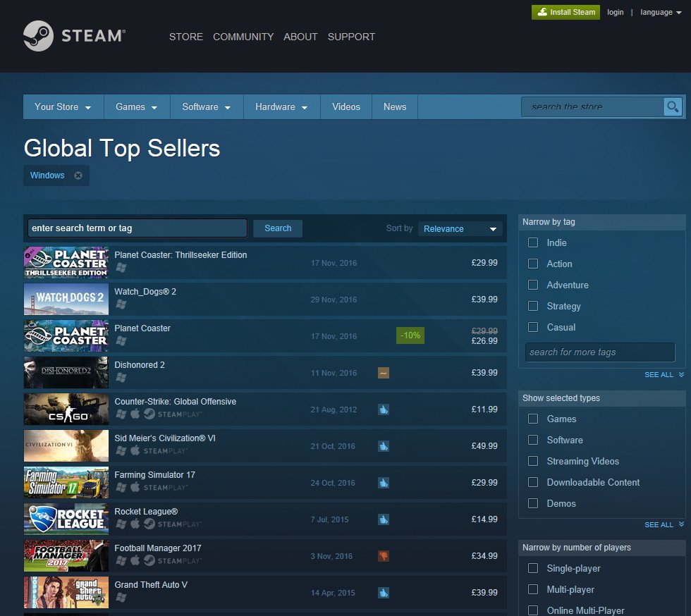
Task: Enable the Adventure tag filter
Action: 533,285
